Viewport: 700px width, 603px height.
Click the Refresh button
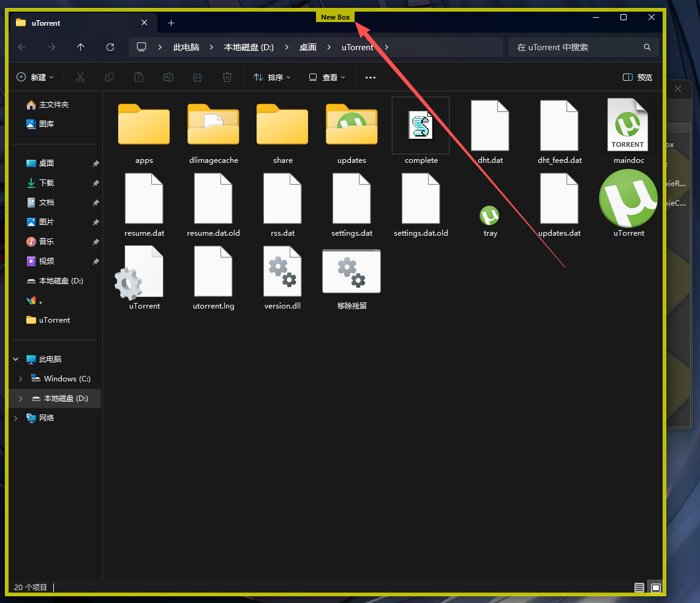110,47
